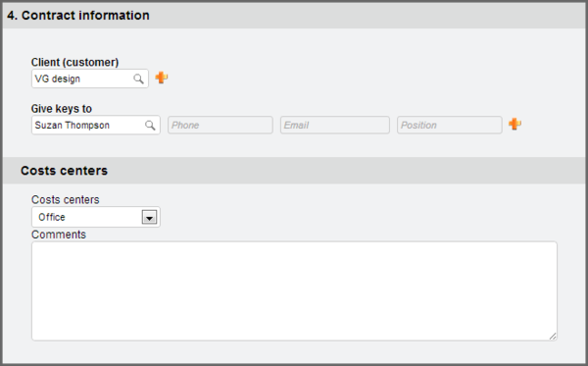
Task: Click the Costs centers label above the dropdown
Action: point(66,200)
